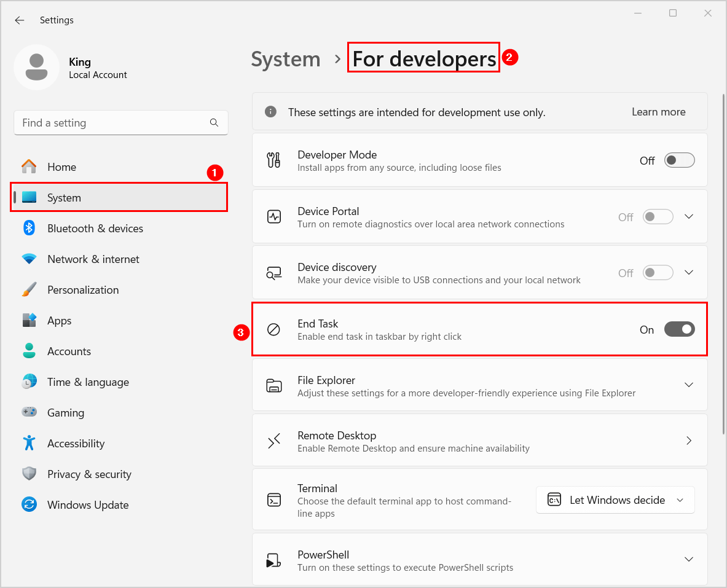
Task: Disable the End Task toggle
Action: tap(679, 329)
